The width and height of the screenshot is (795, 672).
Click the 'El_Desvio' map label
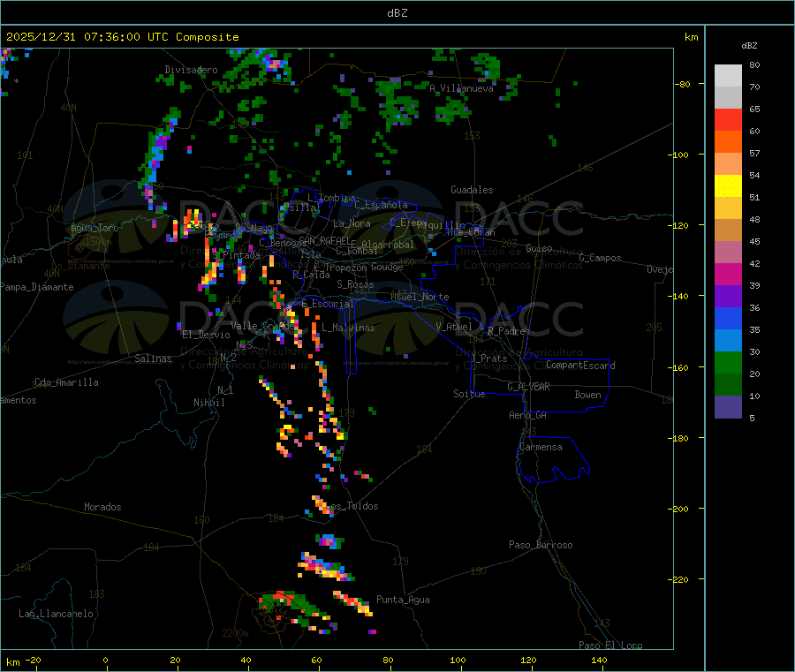pyautogui.click(x=207, y=335)
